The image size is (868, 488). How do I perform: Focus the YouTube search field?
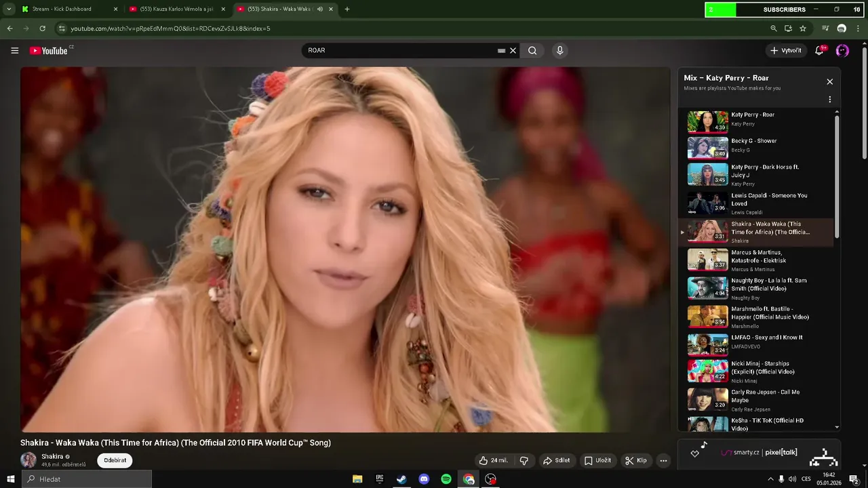(x=400, y=50)
